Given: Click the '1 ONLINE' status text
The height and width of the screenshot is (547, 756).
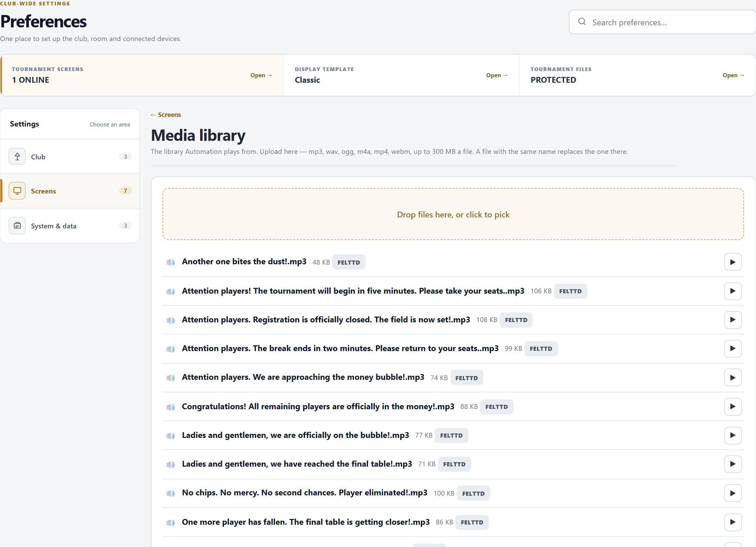Looking at the screenshot, I should tap(30, 80).
